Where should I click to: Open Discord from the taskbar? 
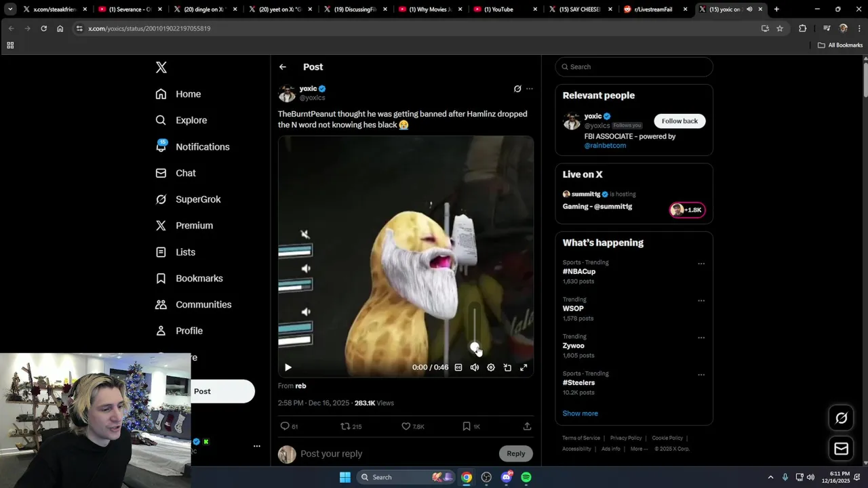click(x=507, y=477)
